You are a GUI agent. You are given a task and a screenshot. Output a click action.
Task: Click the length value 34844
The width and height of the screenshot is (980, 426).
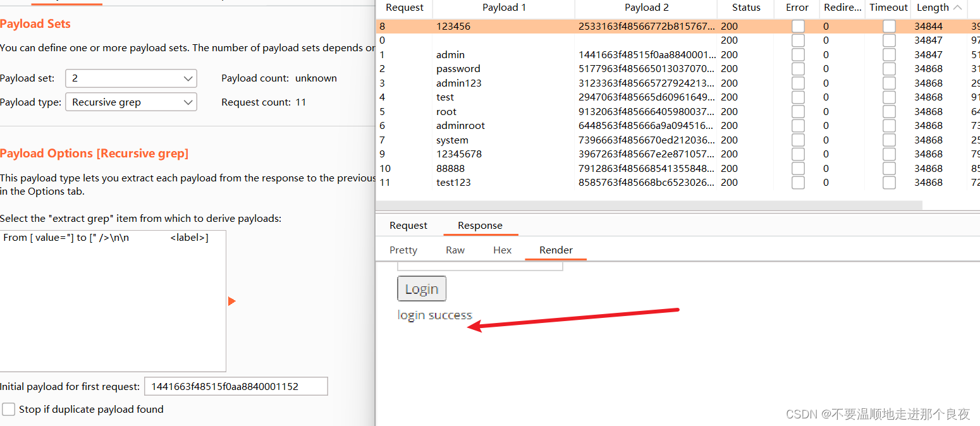928,27
